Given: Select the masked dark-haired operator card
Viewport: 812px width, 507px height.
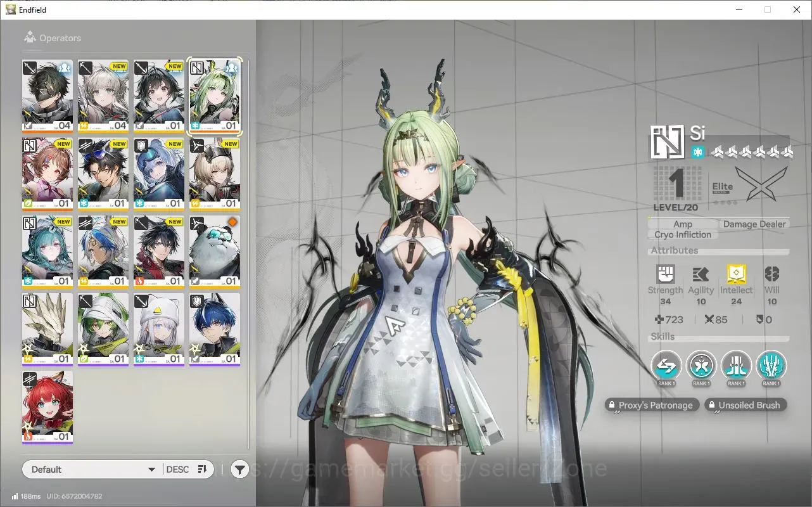Looking at the screenshot, I should coord(48,96).
